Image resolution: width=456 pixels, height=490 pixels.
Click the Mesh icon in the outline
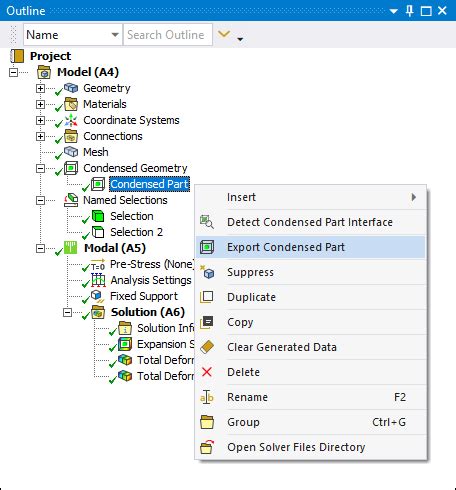pyautogui.click(x=71, y=152)
